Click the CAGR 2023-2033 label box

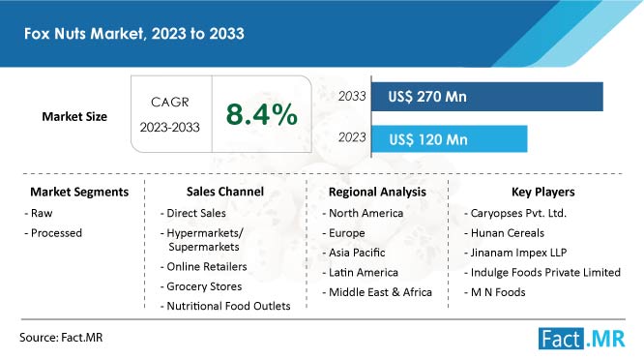(x=171, y=114)
